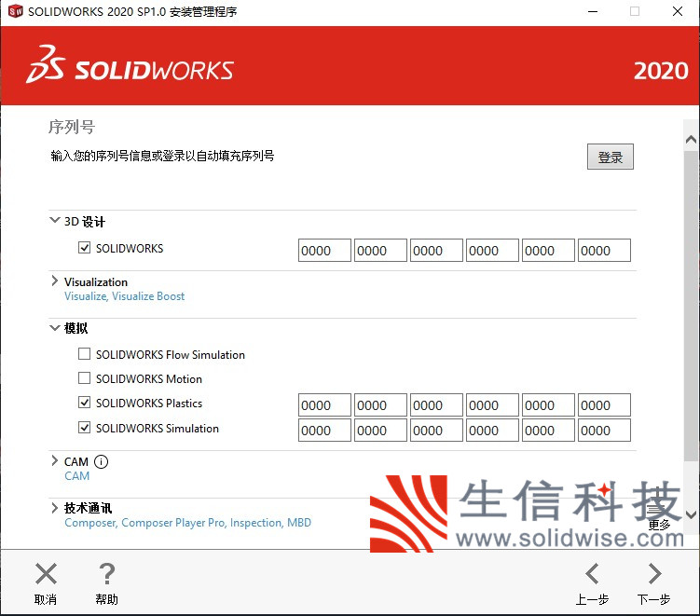
Task: Close the installation manager window
Action: [678, 11]
